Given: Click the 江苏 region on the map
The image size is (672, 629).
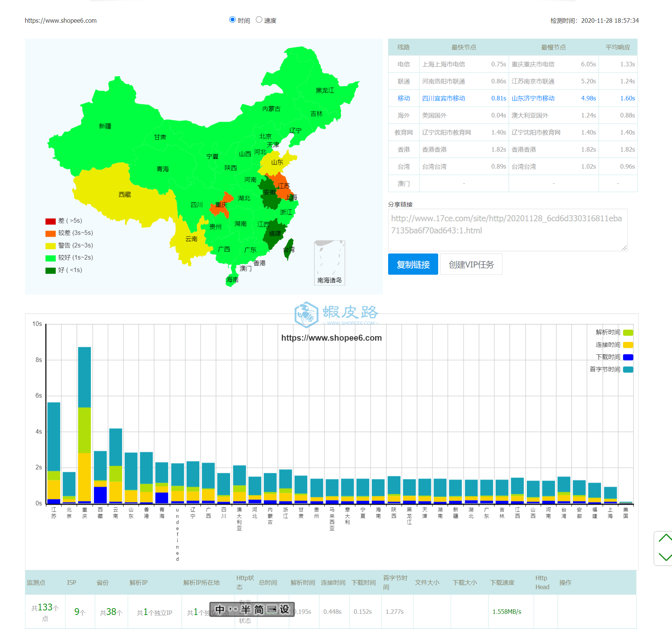Looking at the screenshot, I should (x=284, y=186).
